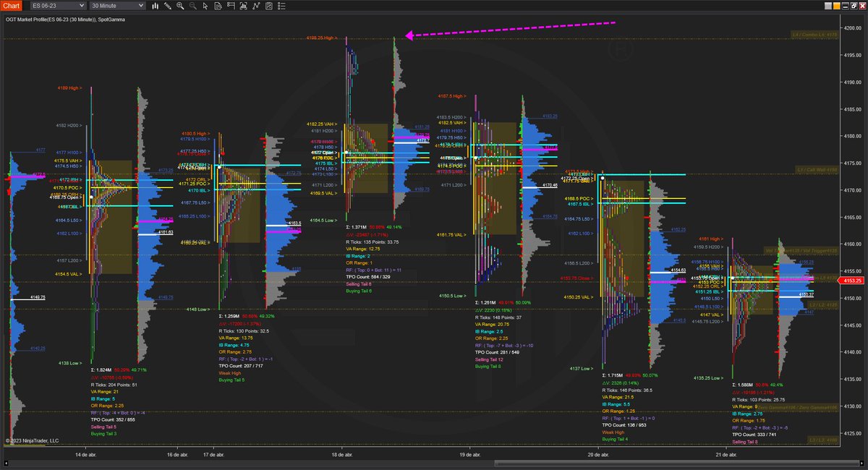Click 'Selling Tail 12' text
Image resolution: width=868 pixels, height=470 pixels.
point(490,359)
